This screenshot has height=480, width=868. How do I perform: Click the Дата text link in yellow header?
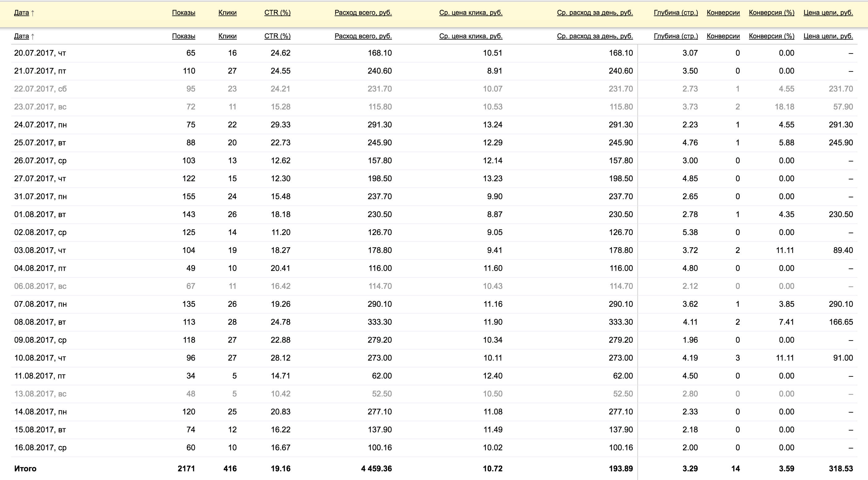21,13
